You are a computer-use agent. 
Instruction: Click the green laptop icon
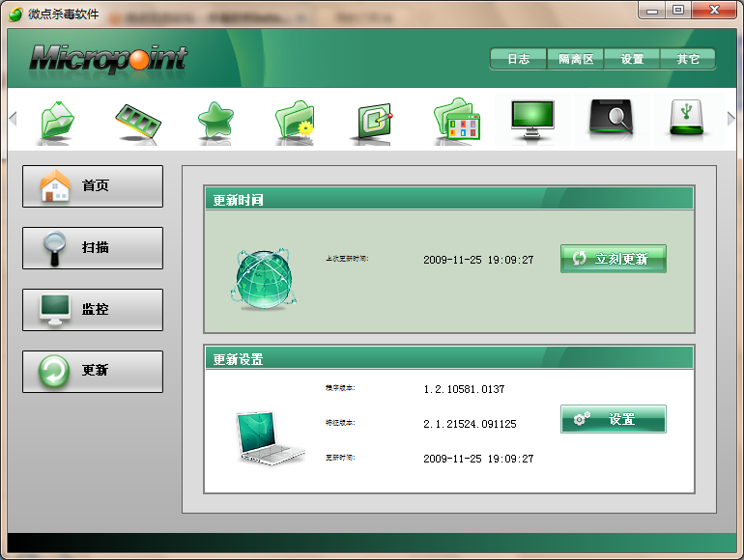pyautogui.click(x=270, y=438)
